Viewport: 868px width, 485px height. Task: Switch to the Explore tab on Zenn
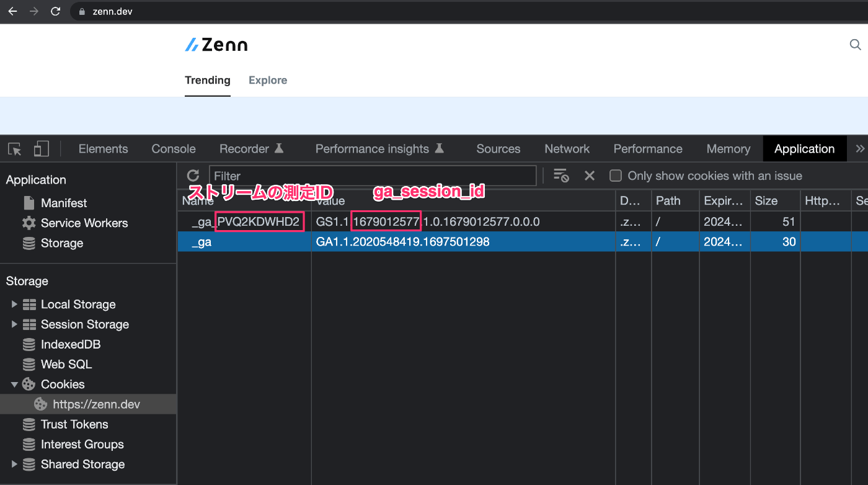(x=268, y=80)
